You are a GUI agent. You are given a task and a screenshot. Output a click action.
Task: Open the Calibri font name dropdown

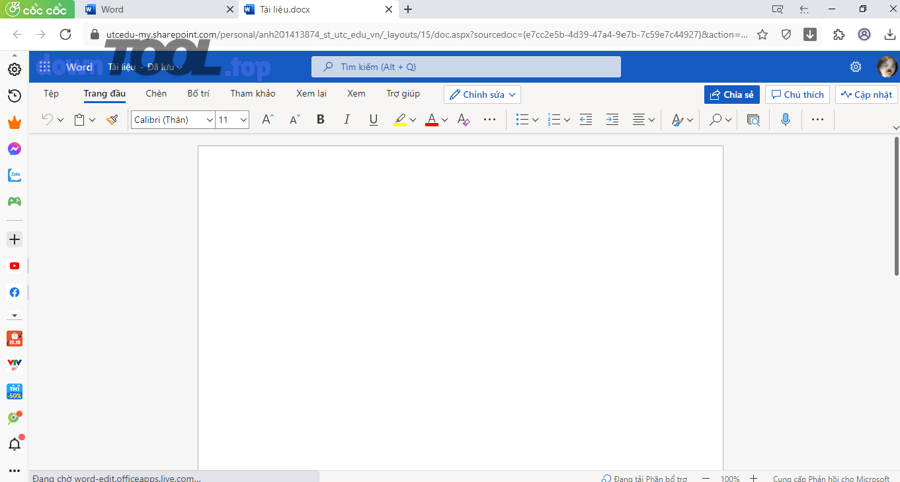click(x=173, y=120)
